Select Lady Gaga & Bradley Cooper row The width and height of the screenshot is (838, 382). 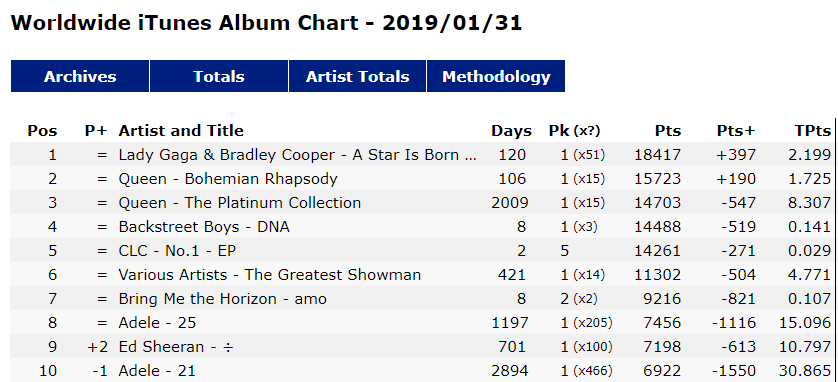(x=421, y=155)
